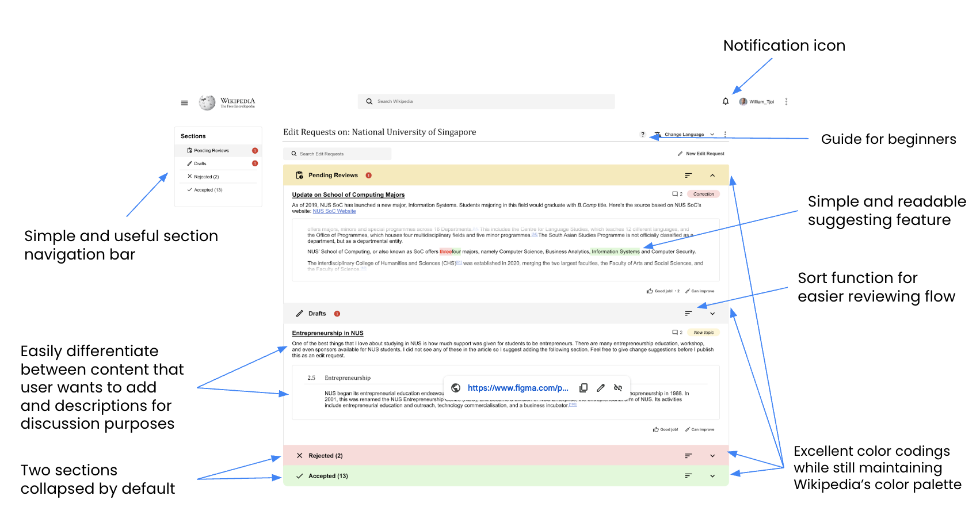Viewport: 980px width, 507px height.
Task: Open the hamburger menu beside the Wikipedia logo
Action: 184,103
